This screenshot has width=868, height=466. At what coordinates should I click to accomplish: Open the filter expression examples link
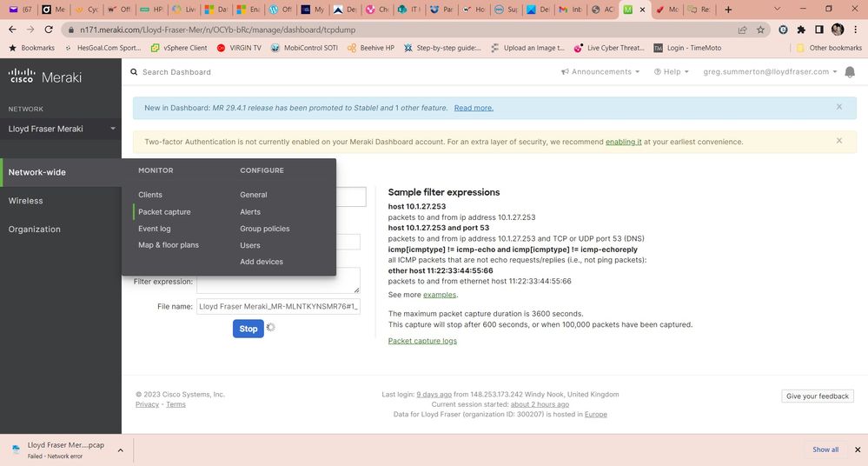(x=440, y=295)
